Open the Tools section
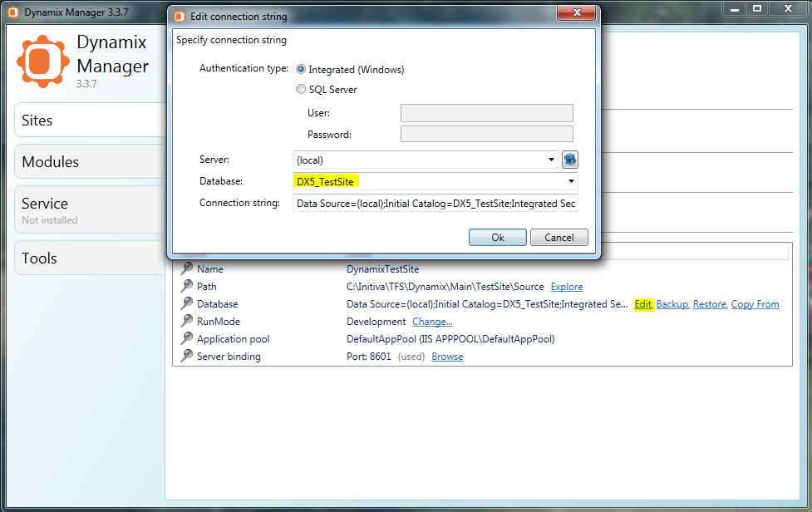 click(90, 258)
